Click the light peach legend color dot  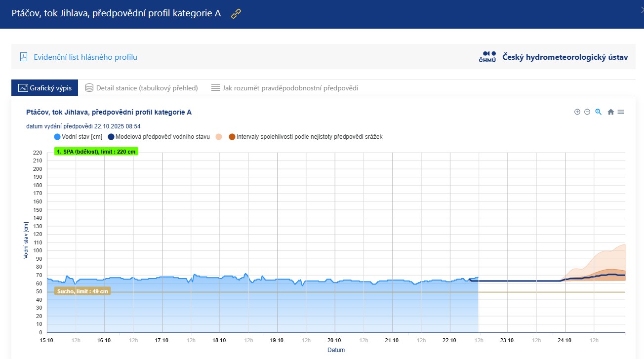(x=219, y=137)
